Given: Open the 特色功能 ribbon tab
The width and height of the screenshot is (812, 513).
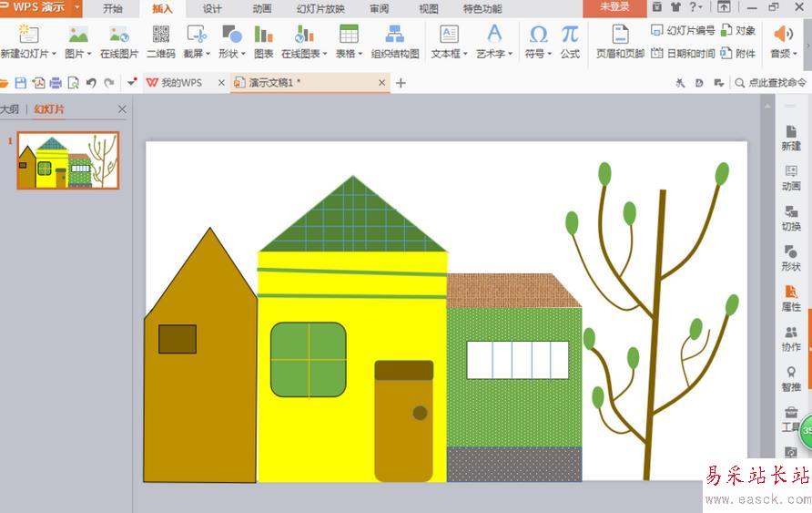Looking at the screenshot, I should pyautogui.click(x=482, y=9).
